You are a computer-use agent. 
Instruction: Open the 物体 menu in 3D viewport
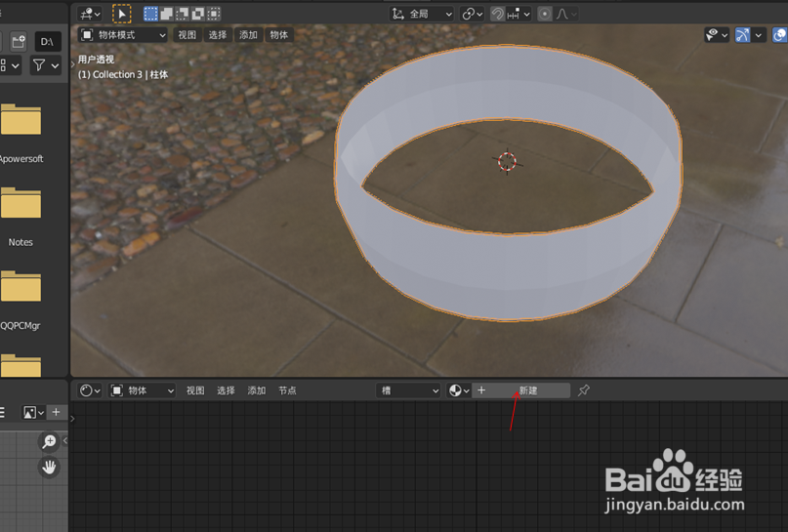pos(279,35)
